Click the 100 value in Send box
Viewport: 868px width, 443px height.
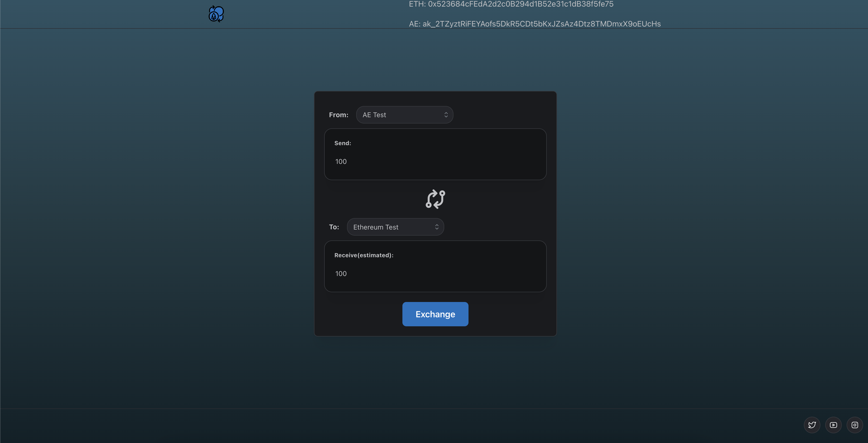(341, 161)
